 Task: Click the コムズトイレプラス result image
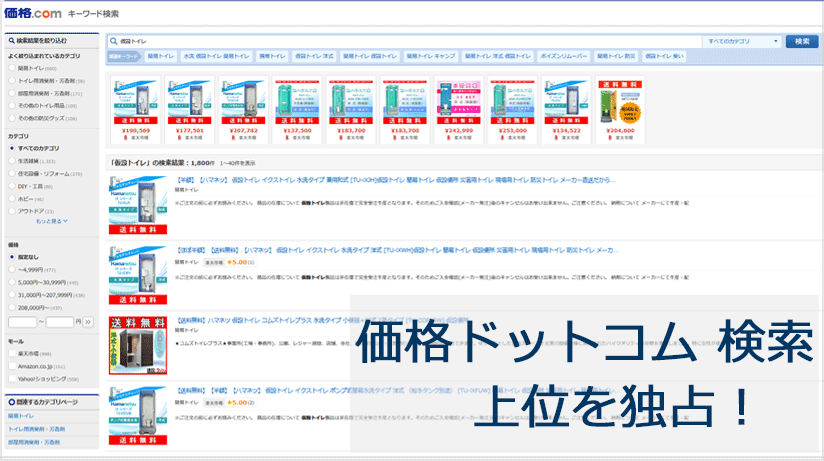pos(138,345)
